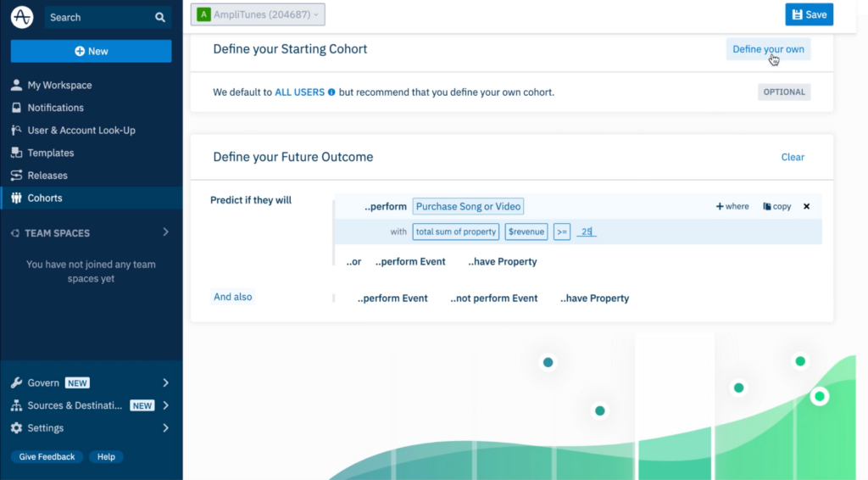Viewport: 868px width, 480px height.
Task: Edit the revenue value input field
Action: 587,232
